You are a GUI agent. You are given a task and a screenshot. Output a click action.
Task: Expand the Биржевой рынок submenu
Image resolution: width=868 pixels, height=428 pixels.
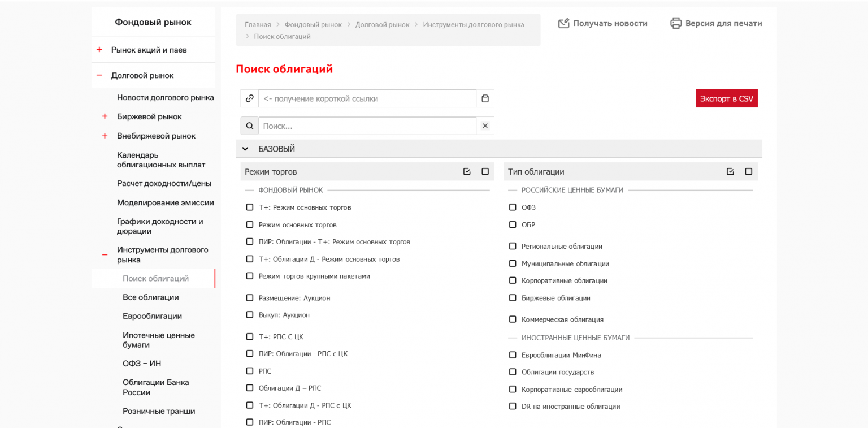coord(105,116)
